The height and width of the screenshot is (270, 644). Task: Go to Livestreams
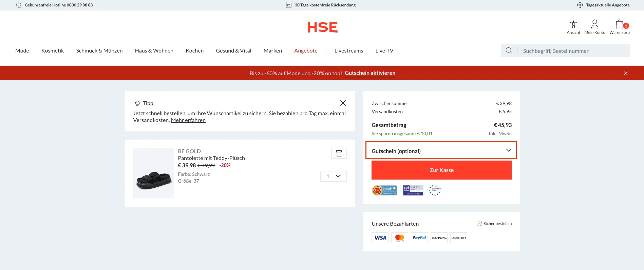[349, 50]
